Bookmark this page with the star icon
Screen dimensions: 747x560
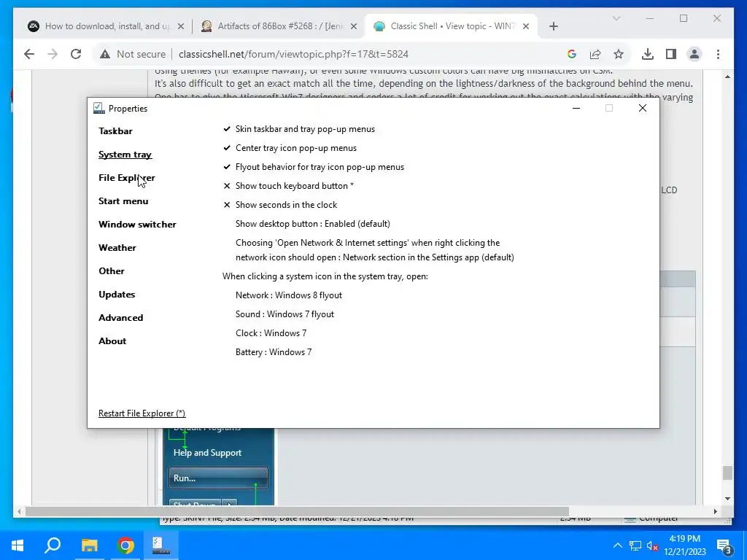coord(619,54)
